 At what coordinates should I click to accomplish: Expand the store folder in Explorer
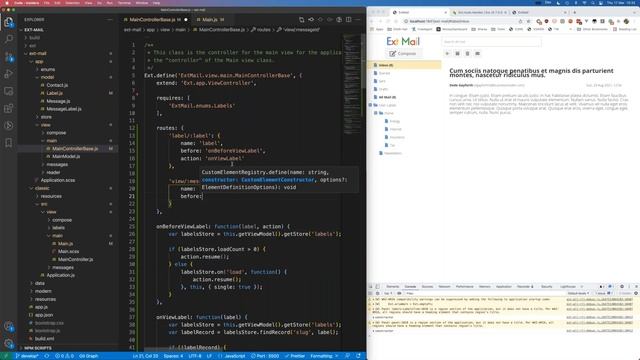point(46,117)
